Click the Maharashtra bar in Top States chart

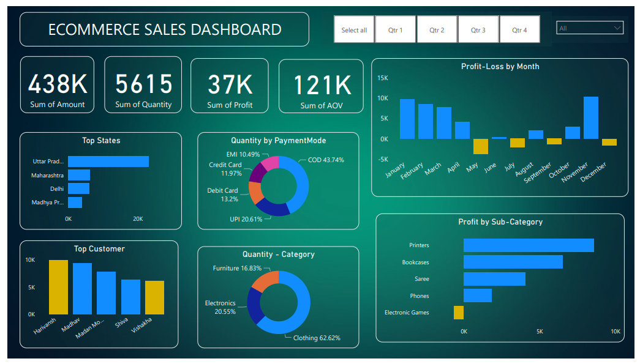point(79,176)
